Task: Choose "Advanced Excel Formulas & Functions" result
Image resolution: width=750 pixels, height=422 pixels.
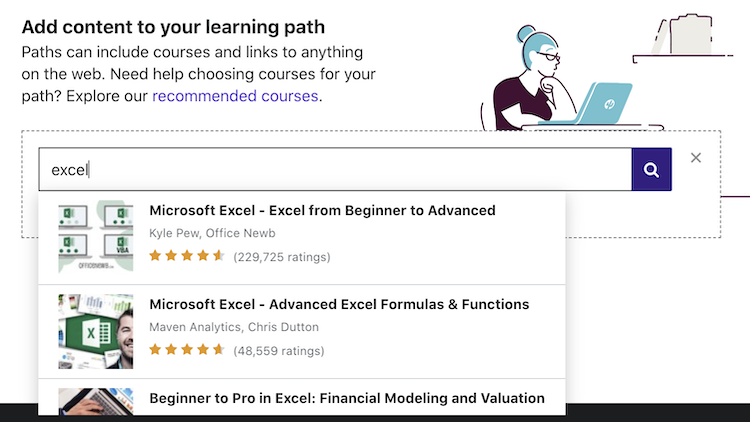Action: [339, 305]
